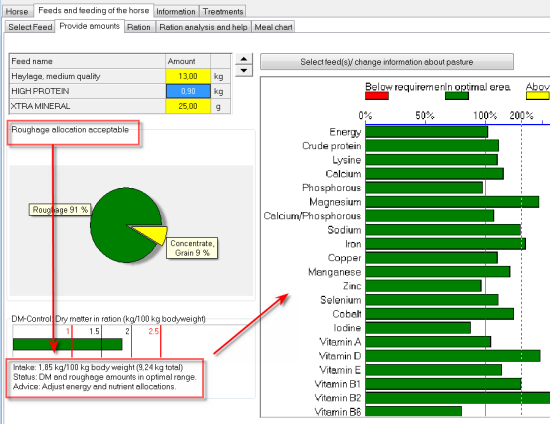Image resolution: width=550 pixels, height=424 pixels.
Task: Open the Treatments tab
Action: click(x=223, y=11)
